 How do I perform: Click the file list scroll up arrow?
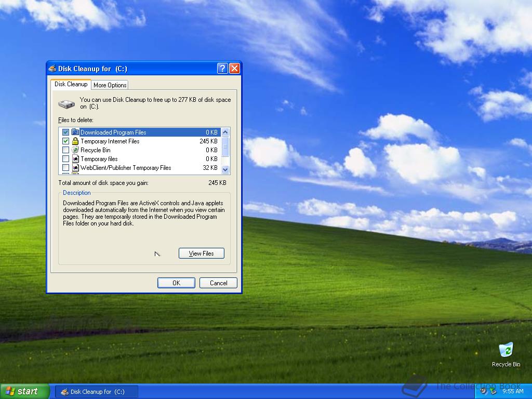click(225, 132)
